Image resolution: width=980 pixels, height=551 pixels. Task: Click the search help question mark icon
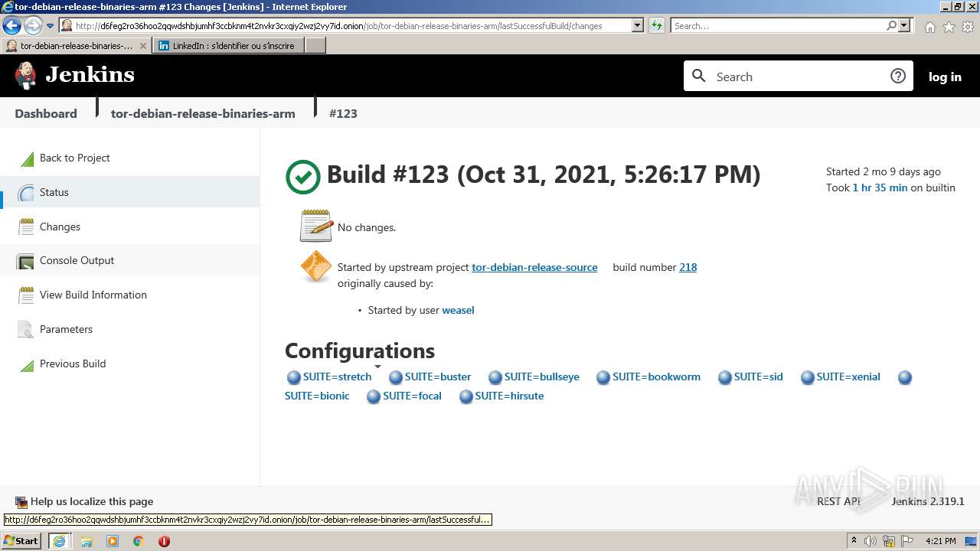(x=898, y=76)
